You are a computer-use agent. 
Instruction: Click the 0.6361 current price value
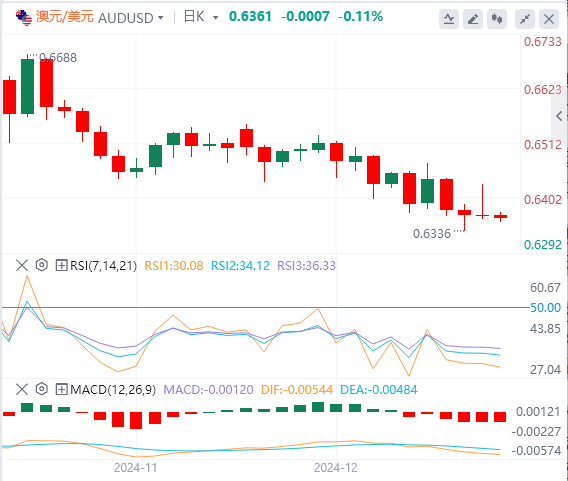pyautogui.click(x=250, y=16)
